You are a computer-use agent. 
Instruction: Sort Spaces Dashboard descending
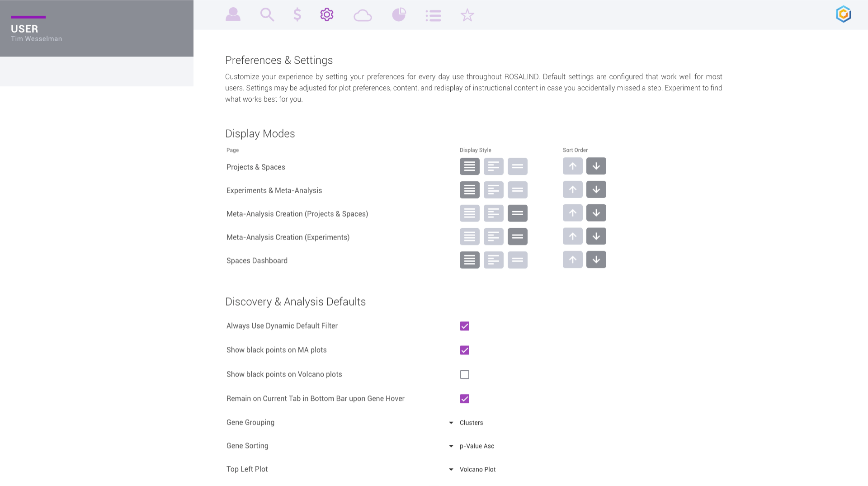click(x=596, y=260)
